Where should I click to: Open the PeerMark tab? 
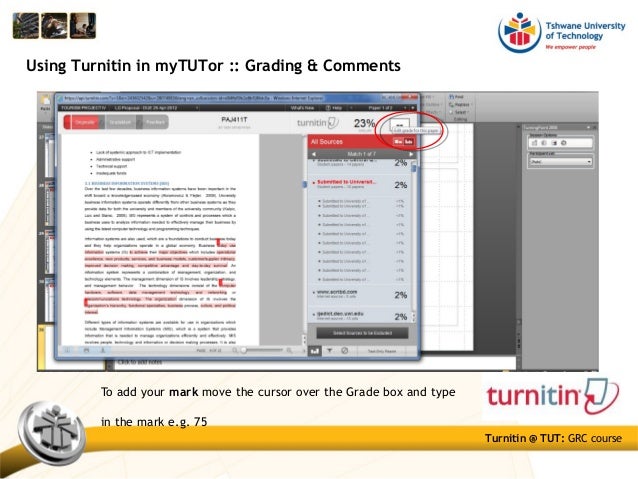coord(153,122)
